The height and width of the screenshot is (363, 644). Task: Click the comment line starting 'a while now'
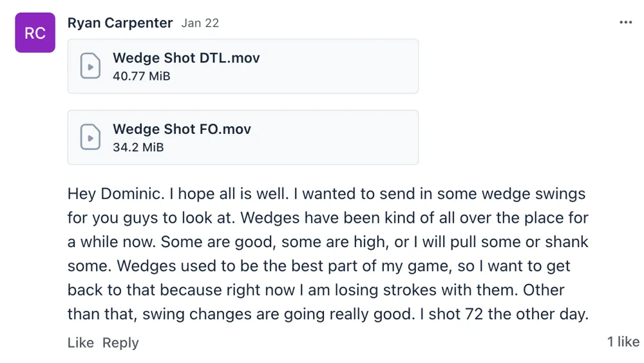tap(328, 242)
